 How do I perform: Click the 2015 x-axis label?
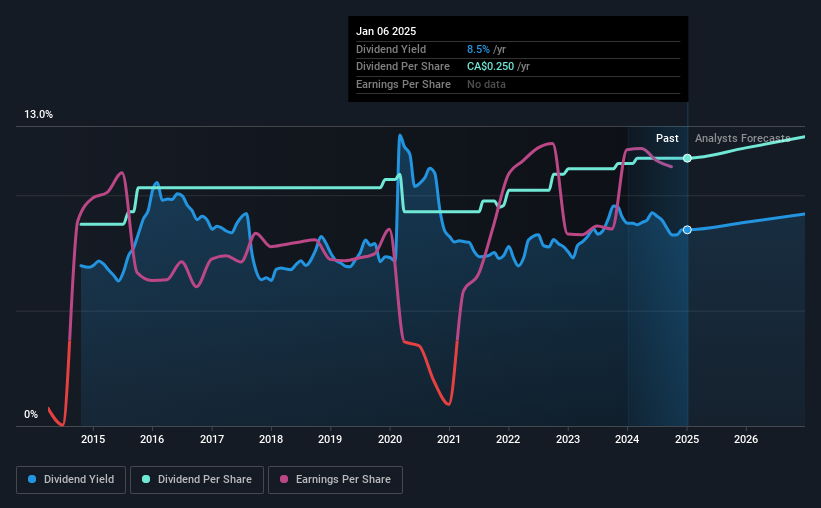pos(93,439)
